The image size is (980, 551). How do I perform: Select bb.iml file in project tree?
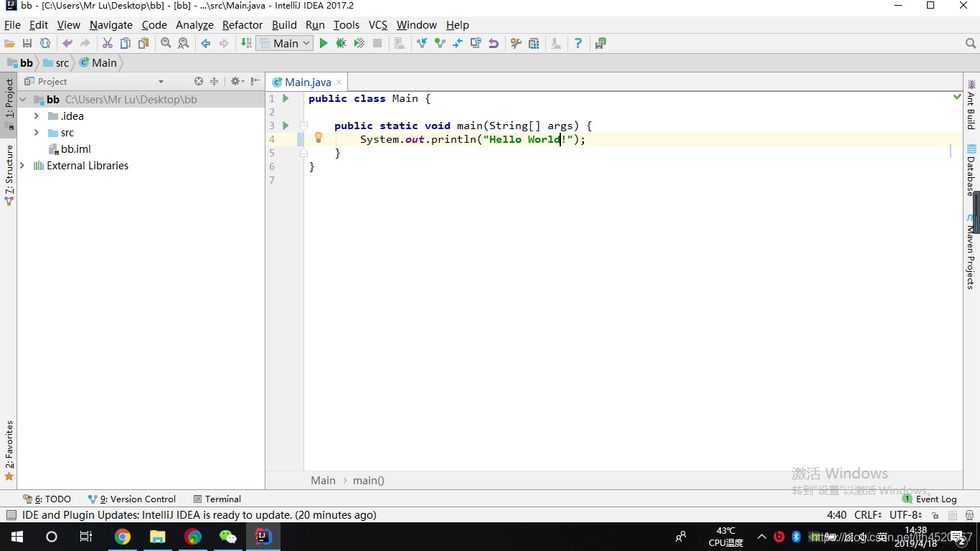(x=70, y=149)
